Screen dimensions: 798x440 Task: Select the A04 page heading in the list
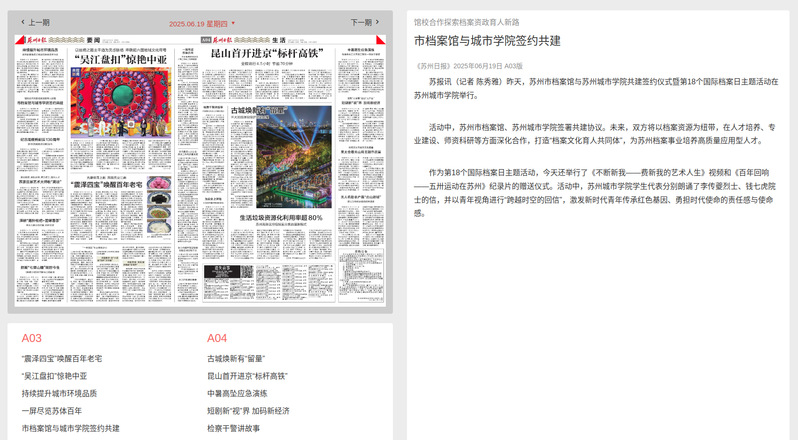point(217,338)
